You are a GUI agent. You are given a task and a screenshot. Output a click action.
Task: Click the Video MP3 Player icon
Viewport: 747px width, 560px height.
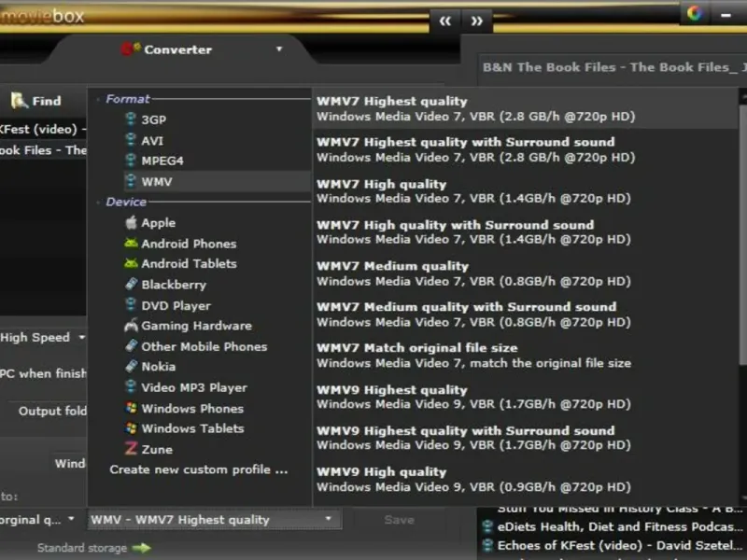pyautogui.click(x=131, y=386)
